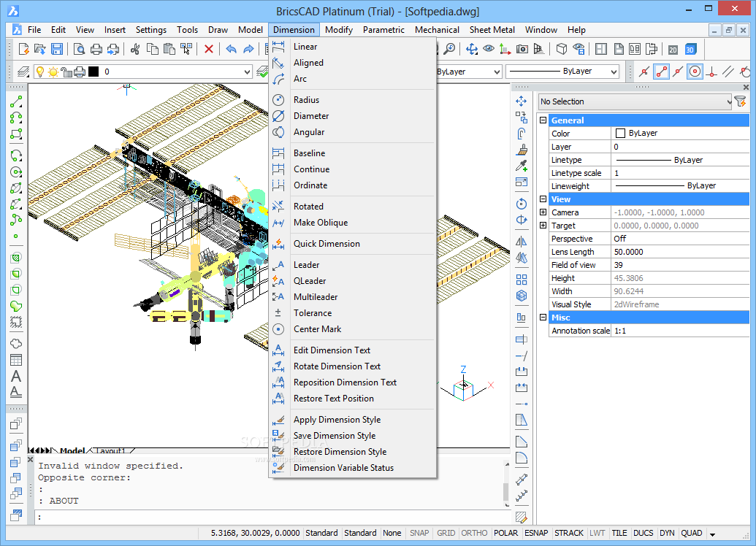Click the coordinates readout in status bar
Screen dimensions: 756x546
(255, 533)
